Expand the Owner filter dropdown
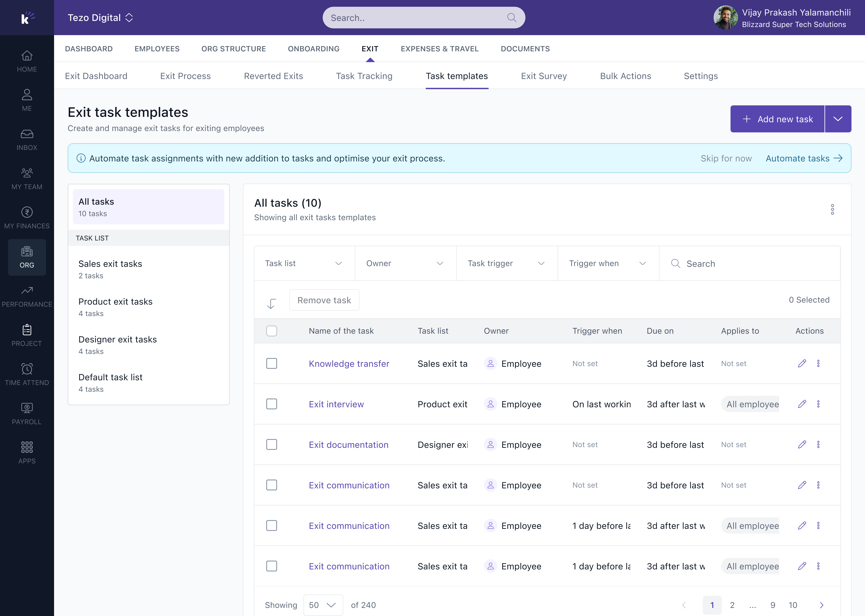 (x=405, y=263)
